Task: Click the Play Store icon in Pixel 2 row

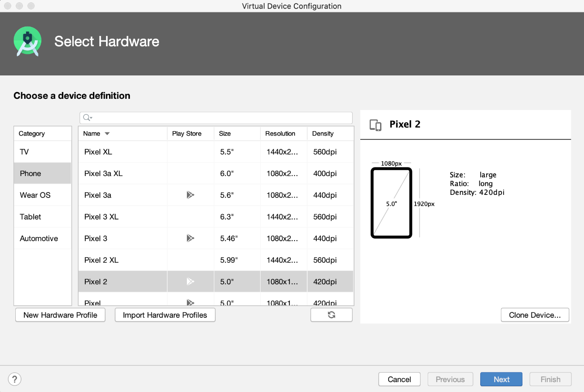Action: tap(190, 282)
